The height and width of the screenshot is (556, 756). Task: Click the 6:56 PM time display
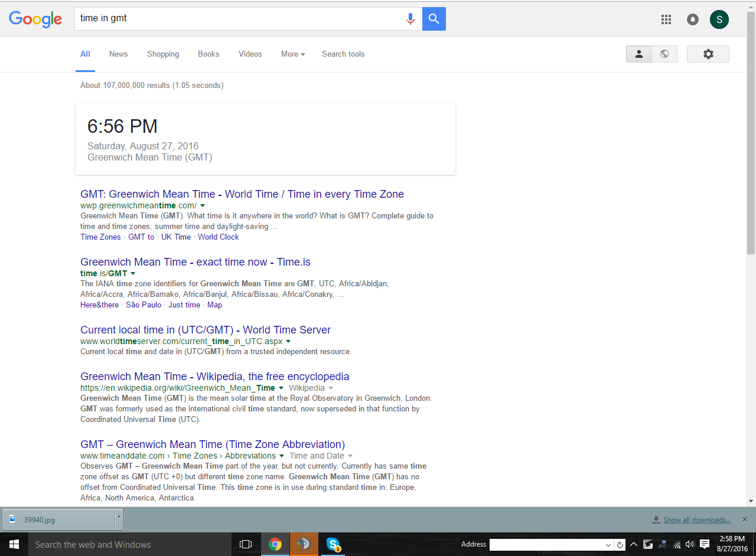coord(122,126)
